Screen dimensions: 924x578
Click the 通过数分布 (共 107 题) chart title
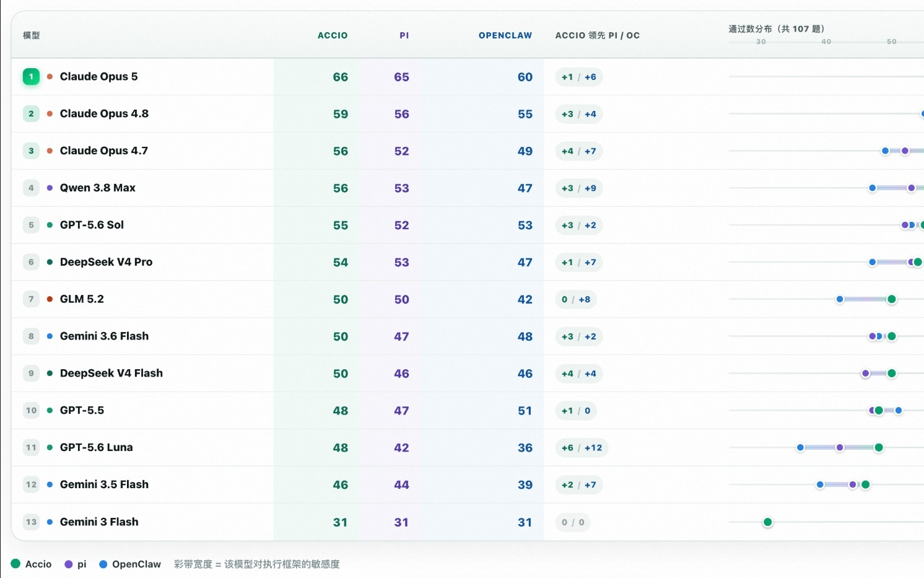pos(777,28)
